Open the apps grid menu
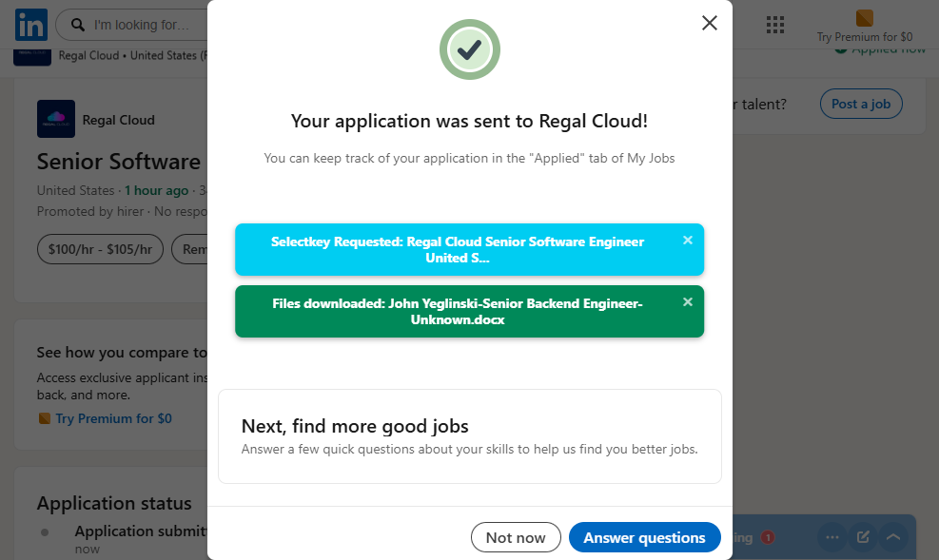This screenshot has height=560, width=939. pos(774,25)
